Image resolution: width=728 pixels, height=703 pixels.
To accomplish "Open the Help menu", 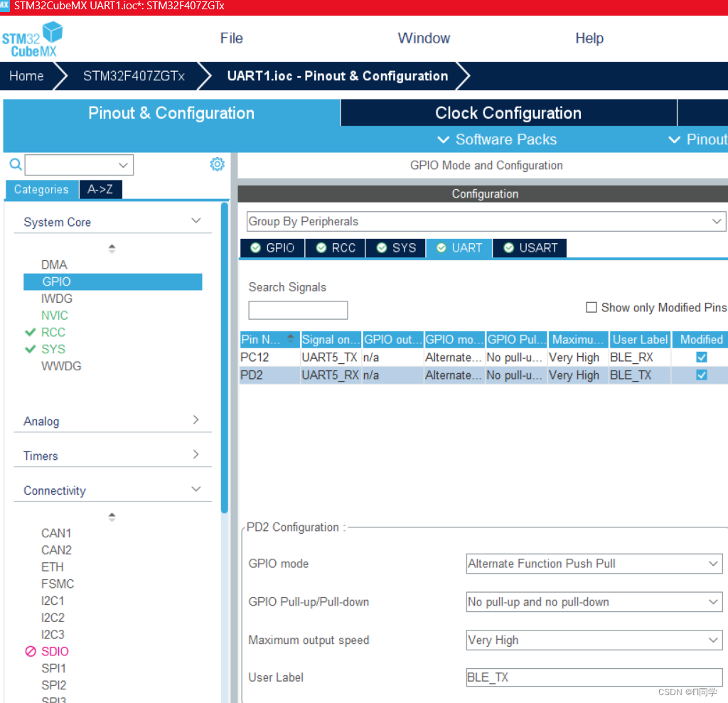I will (x=589, y=38).
